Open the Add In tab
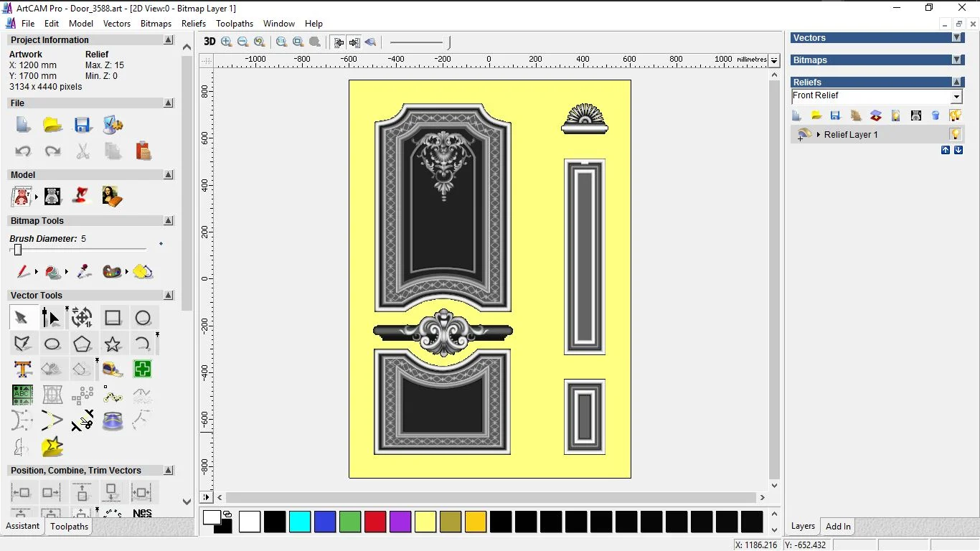The height and width of the screenshot is (551, 980). 838,527
